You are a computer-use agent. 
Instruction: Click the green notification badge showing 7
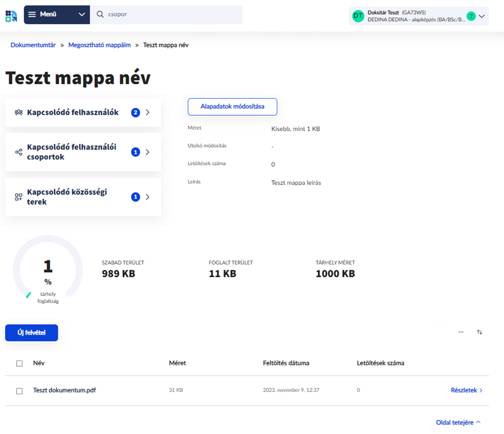(x=470, y=16)
